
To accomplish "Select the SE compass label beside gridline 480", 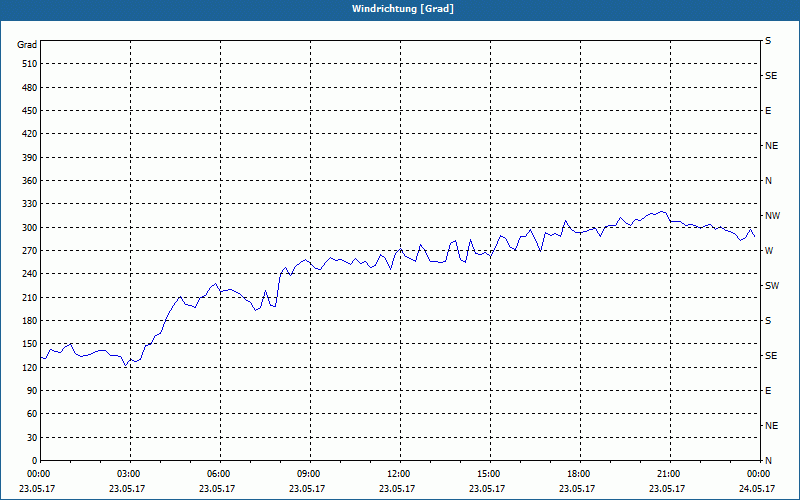I will tap(771, 76).
